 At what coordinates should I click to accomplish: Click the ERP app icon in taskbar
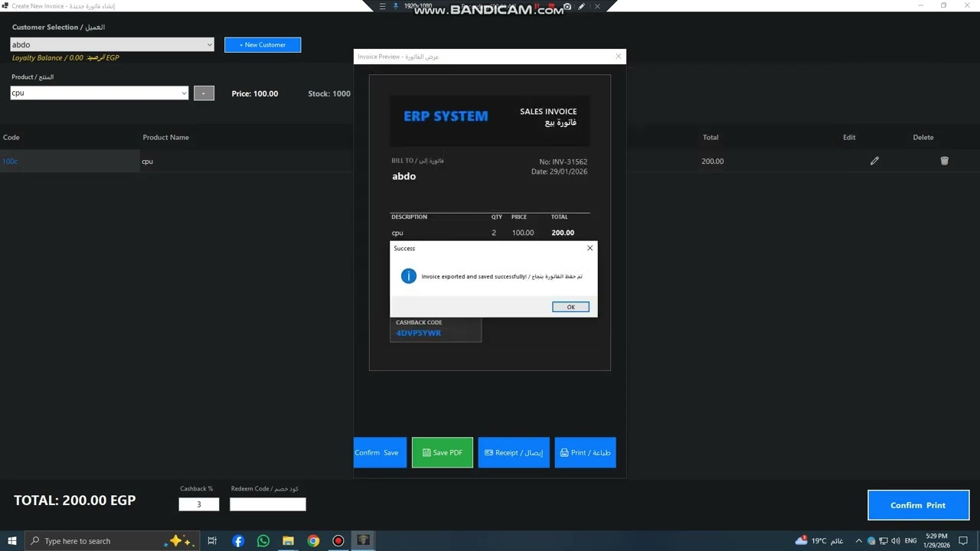[x=364, y=540]
